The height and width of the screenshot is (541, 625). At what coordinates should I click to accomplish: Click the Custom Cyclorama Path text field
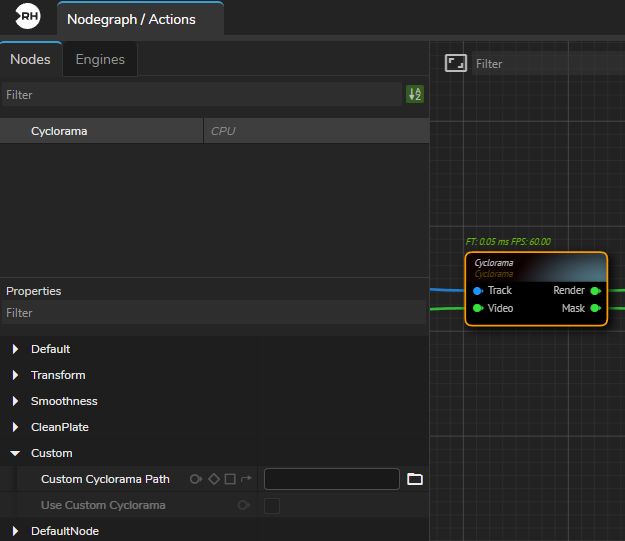[331, 479]
